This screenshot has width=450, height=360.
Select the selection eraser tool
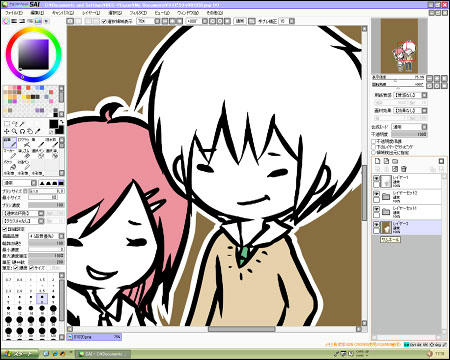(52, 154)
